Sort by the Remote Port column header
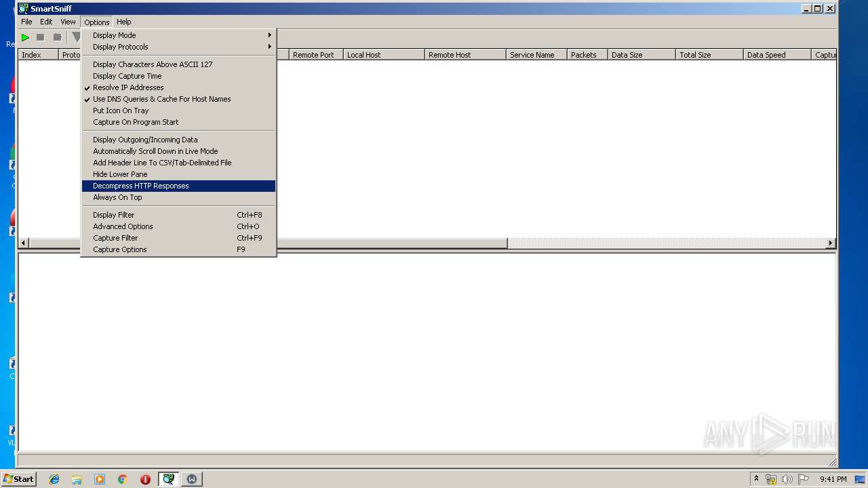This screenshot has height=488, width=868. point(316,55)
